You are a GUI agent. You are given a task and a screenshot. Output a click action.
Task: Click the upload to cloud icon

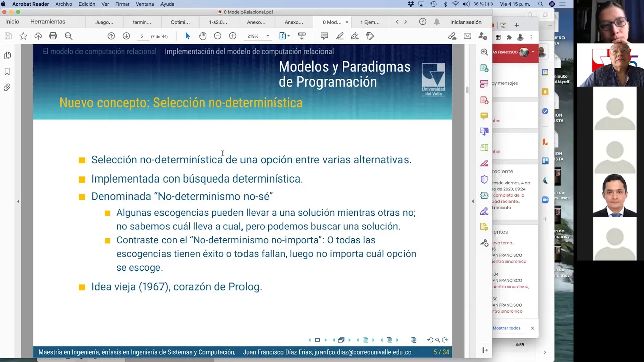tap(38, 36)
